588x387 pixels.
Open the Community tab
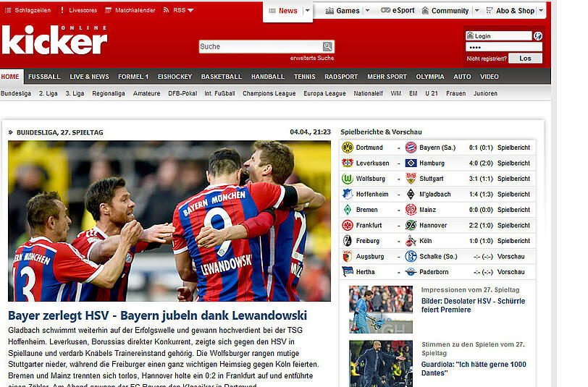click(445, 11)
